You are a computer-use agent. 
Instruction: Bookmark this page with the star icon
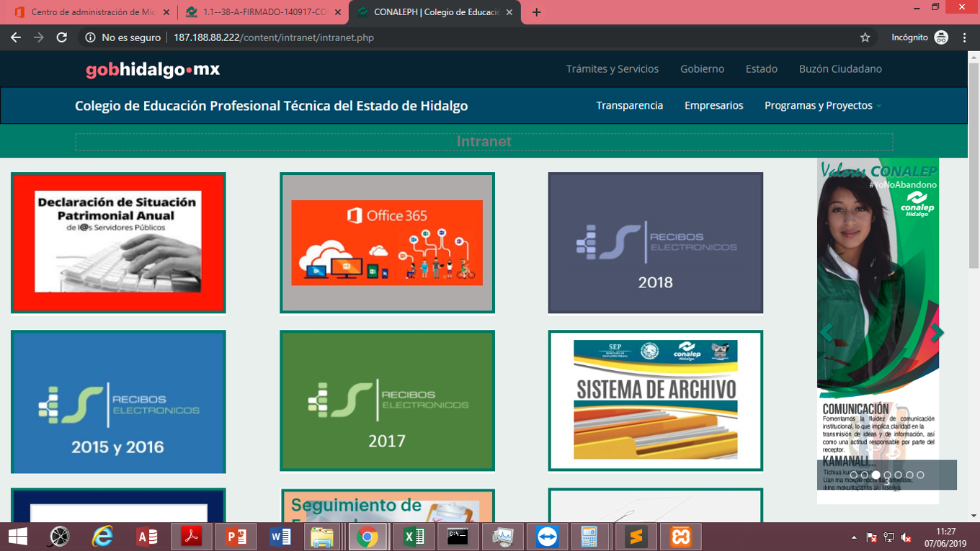(865, 37)
